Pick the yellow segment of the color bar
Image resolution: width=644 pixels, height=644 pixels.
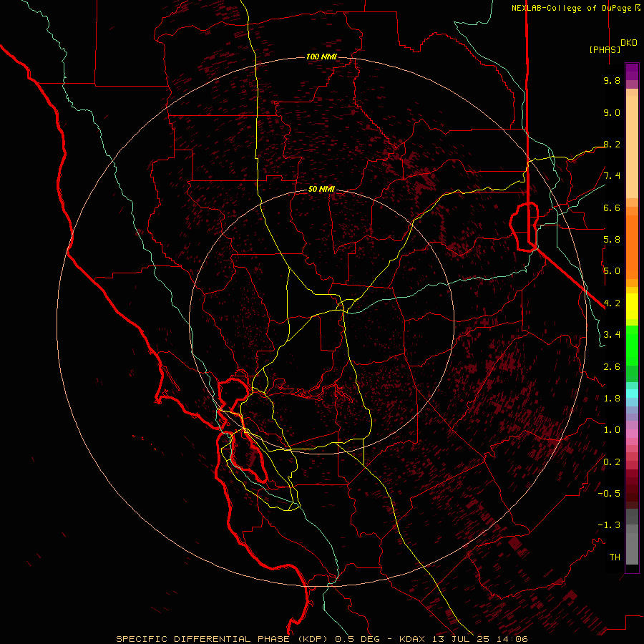632,306
